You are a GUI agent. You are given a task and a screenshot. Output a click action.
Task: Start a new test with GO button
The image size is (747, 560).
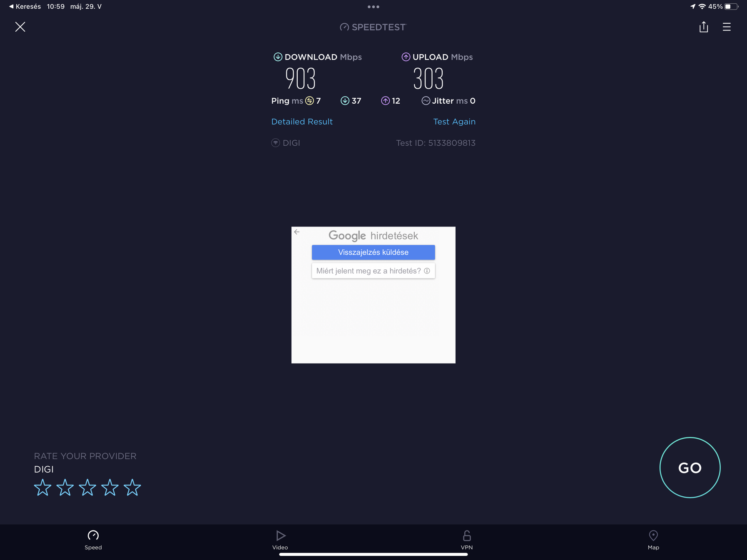(x=690, y=468)
